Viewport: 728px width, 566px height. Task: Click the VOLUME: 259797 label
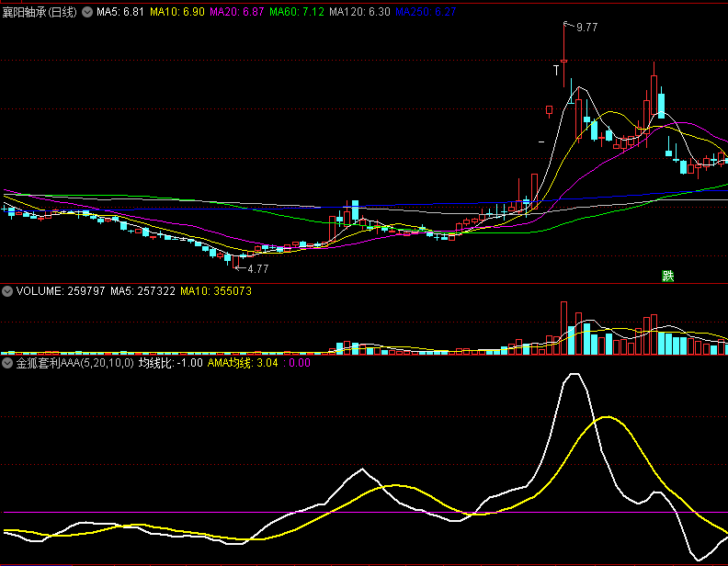click(61, 291)
